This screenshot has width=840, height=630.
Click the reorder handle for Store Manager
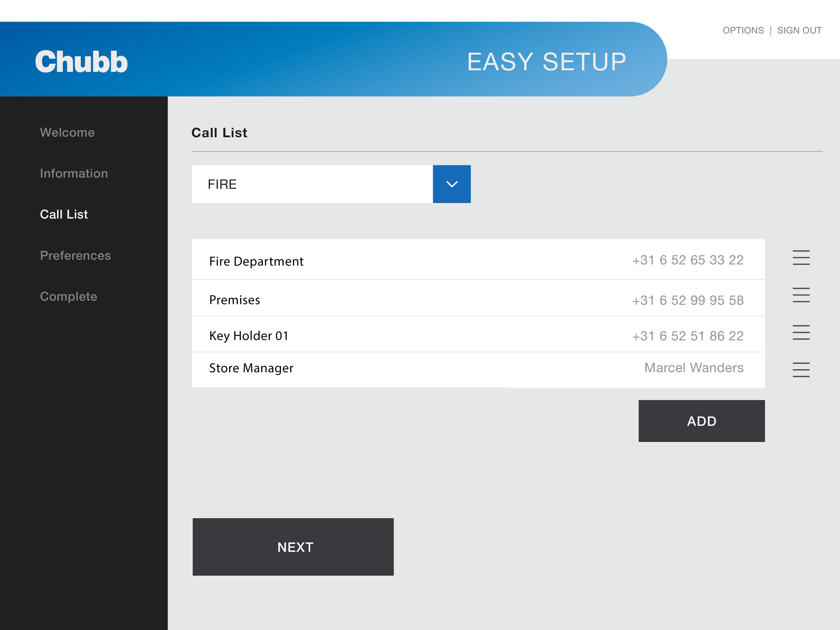[x=801, y=369]
